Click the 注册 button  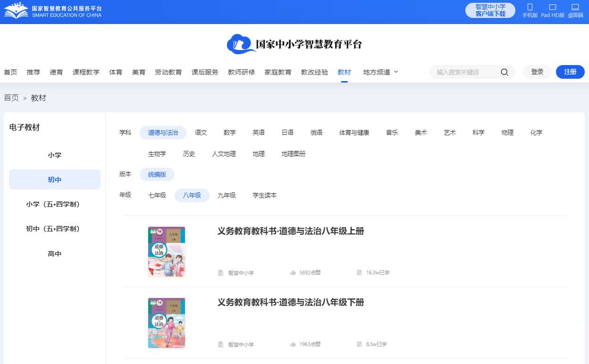[x=570, y=72]
